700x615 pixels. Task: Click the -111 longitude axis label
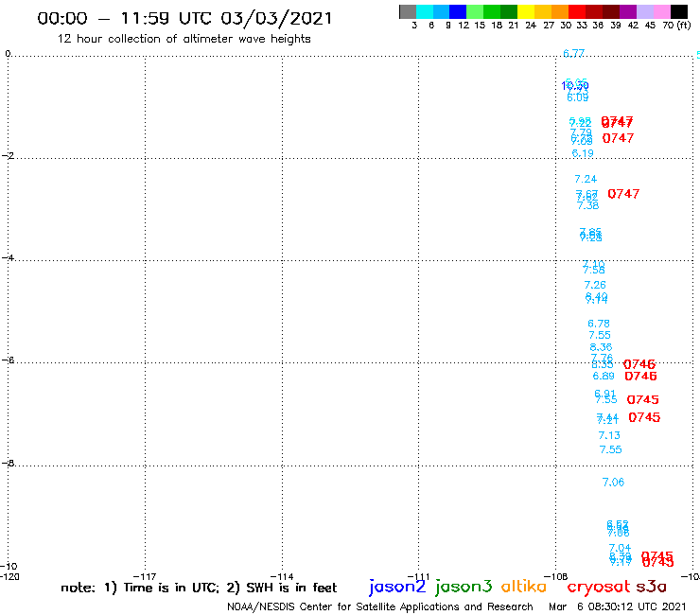[x=418, y=576]
